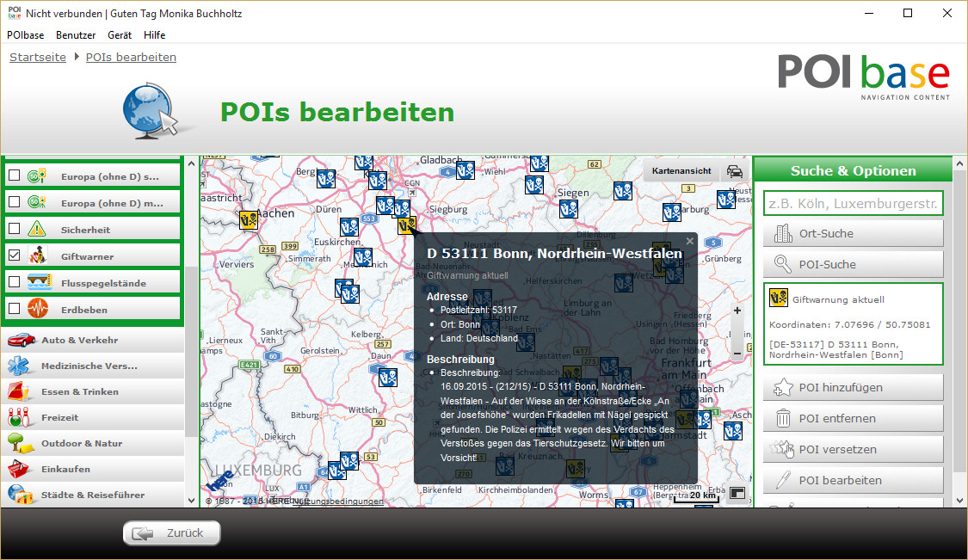Toggle the overview mini-map icon

737,493
